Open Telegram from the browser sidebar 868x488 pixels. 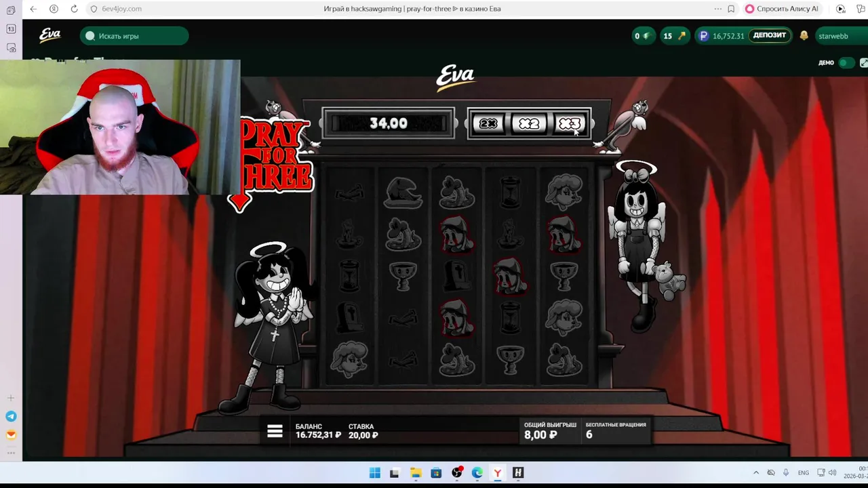tap(11, 416)
